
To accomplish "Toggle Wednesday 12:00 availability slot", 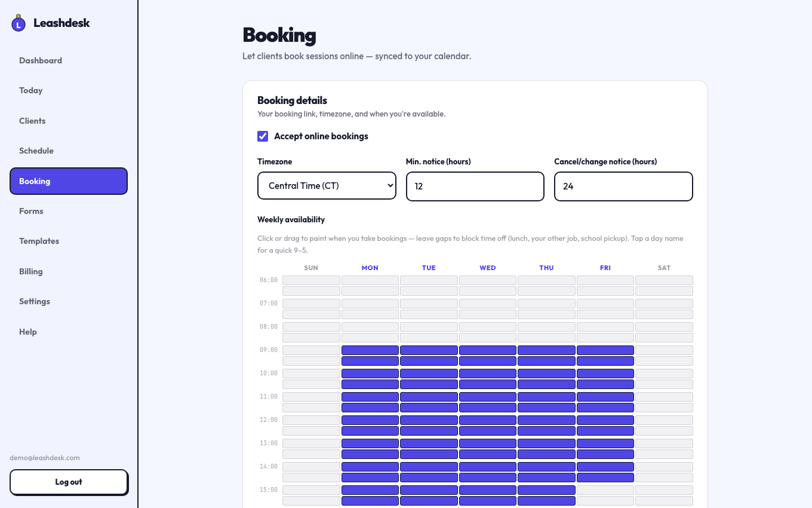I will 488,420.
